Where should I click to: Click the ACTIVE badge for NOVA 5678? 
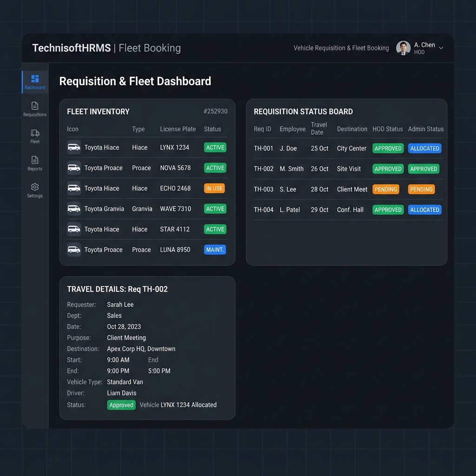[215, 168]
